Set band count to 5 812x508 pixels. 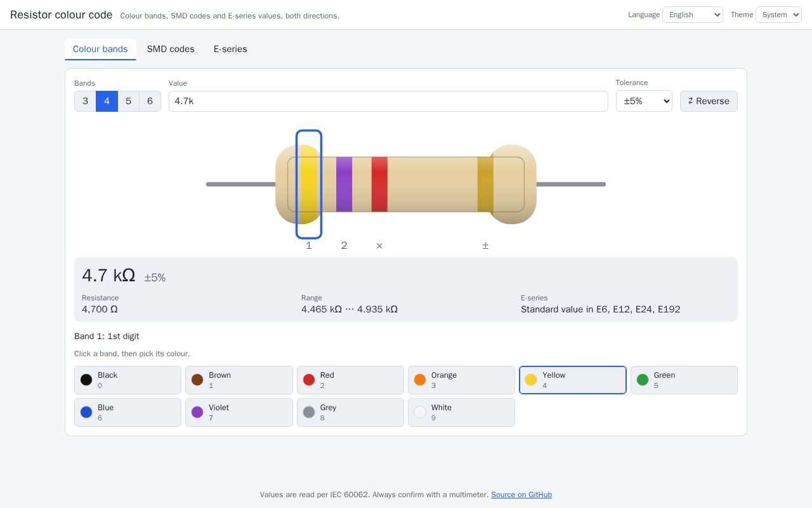coord(128,101)
